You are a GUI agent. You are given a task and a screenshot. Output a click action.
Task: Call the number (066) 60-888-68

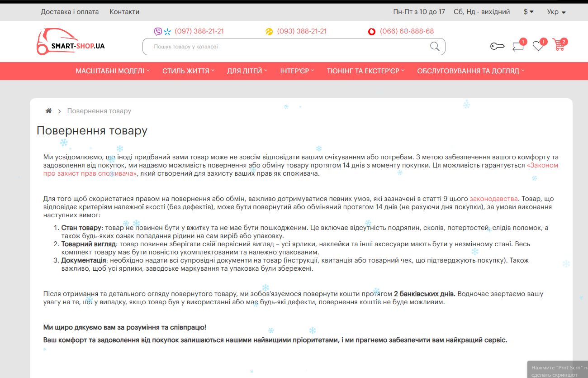click(x=407, y=31)
